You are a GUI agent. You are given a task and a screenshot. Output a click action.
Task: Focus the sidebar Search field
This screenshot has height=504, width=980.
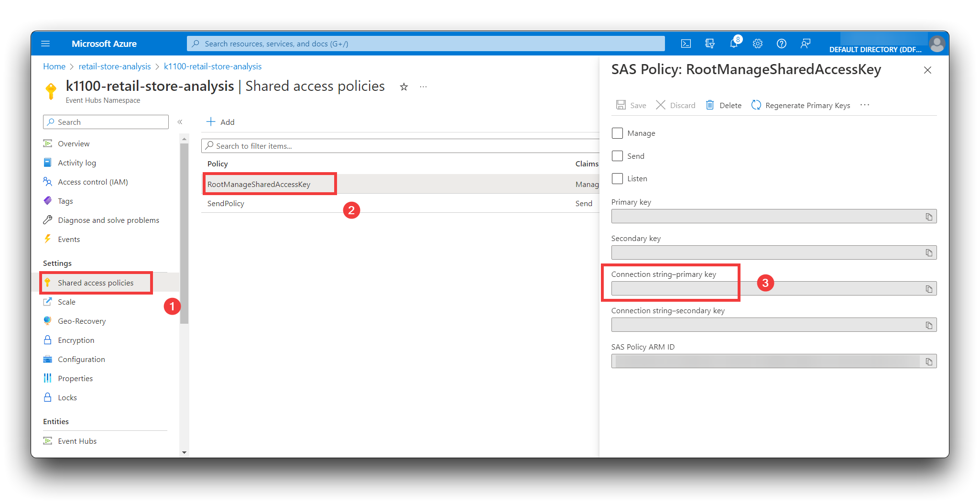click(x=106, y=122)
